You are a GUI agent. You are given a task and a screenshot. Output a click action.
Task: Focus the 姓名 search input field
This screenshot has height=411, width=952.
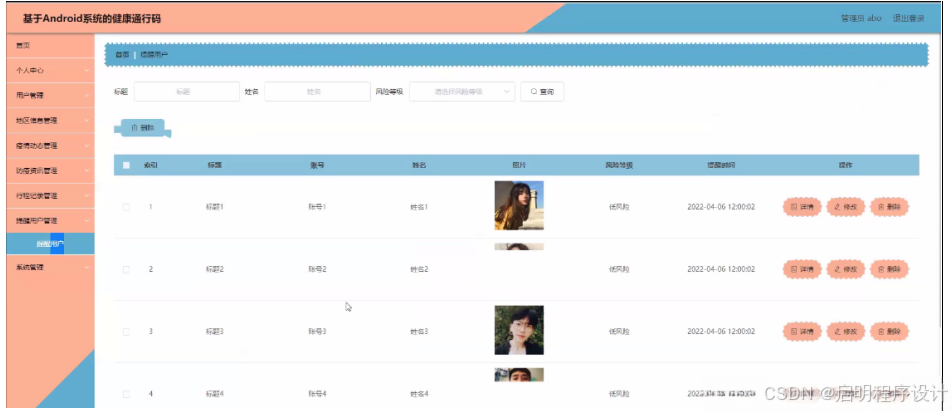317,92
